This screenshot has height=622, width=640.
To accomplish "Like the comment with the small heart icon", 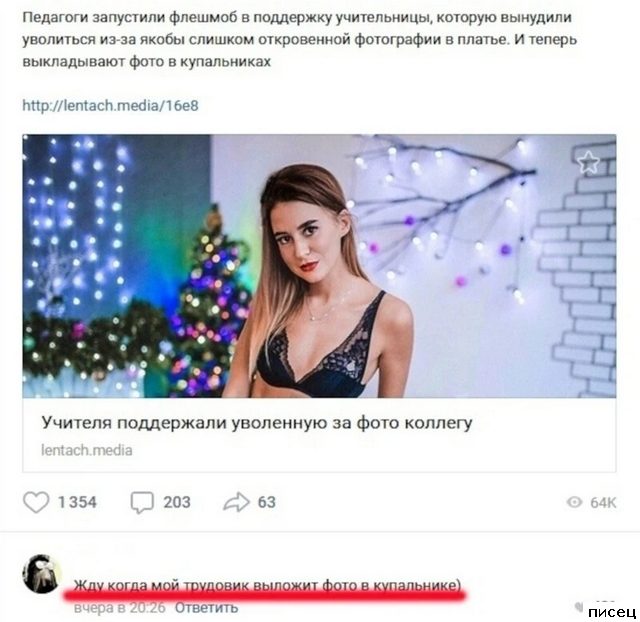I will [579, 607].
